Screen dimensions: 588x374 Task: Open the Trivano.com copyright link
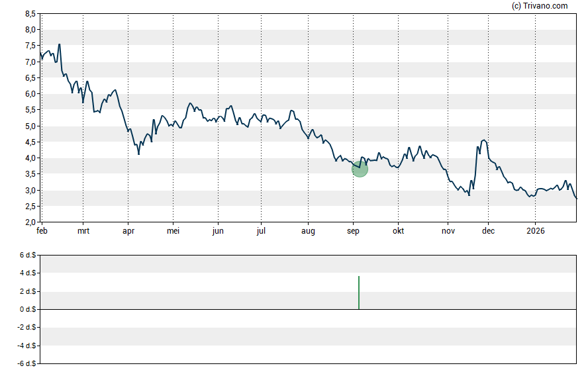click(x=540, y=6)
